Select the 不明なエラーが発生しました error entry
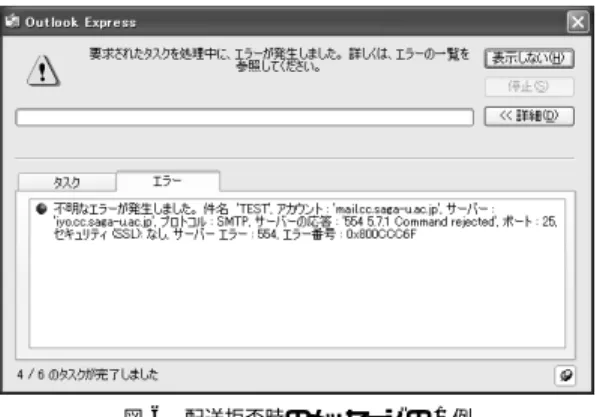The width and height of the screenshot is (600, 417). (296, 222)
